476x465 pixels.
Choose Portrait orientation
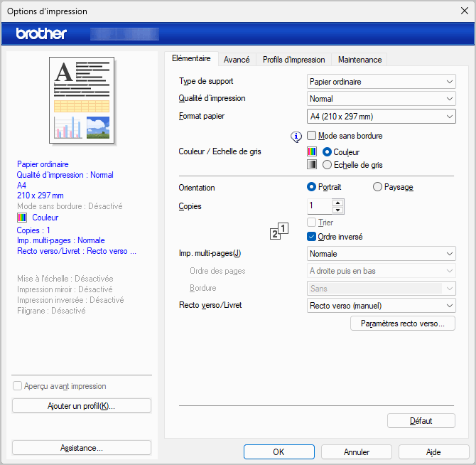pyautogui.click(x=311, y=186)
